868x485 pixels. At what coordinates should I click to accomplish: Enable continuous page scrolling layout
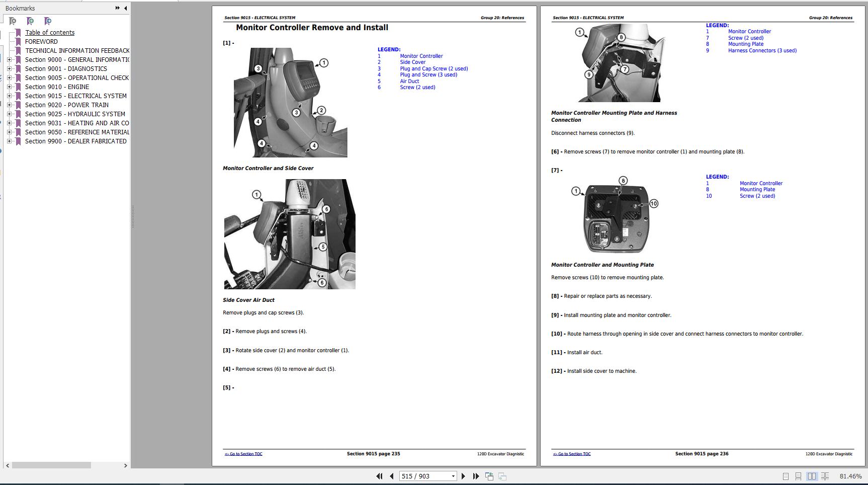point(798,476)
